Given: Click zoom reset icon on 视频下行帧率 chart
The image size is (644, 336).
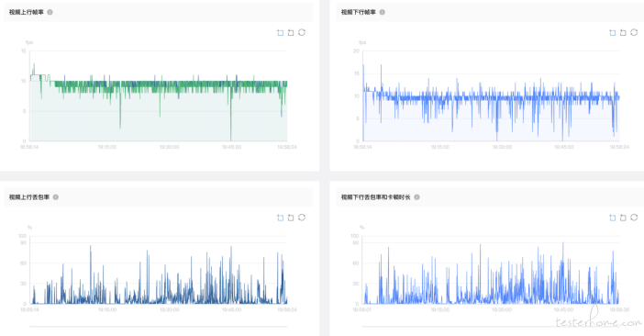Looking at the screenshot, I should 623,32.
